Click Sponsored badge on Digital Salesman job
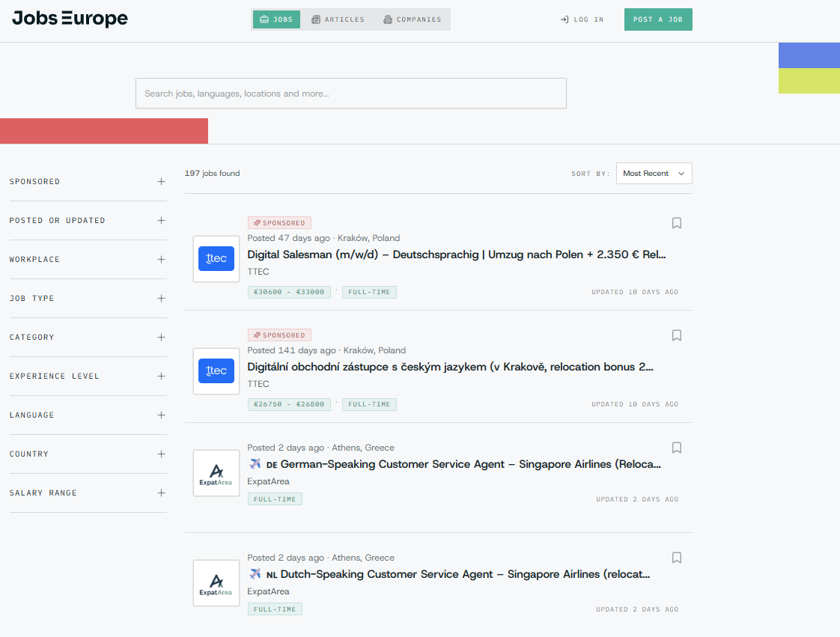840x637 pixels. (279, 223)
